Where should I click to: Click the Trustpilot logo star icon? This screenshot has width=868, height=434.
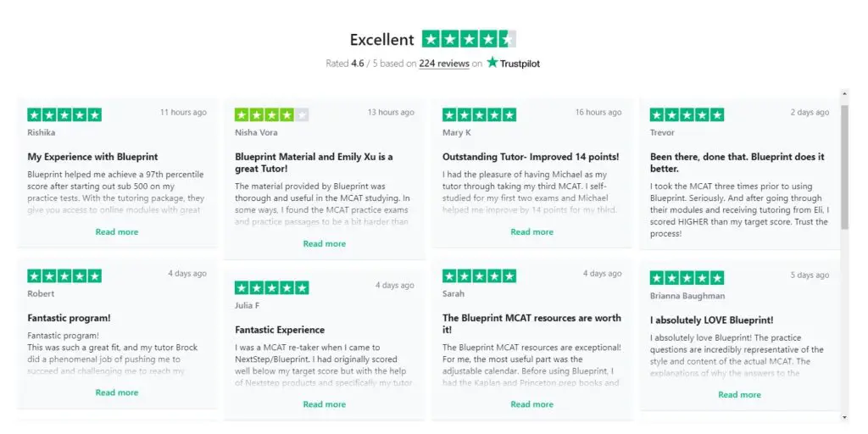(x=492, y=63)
